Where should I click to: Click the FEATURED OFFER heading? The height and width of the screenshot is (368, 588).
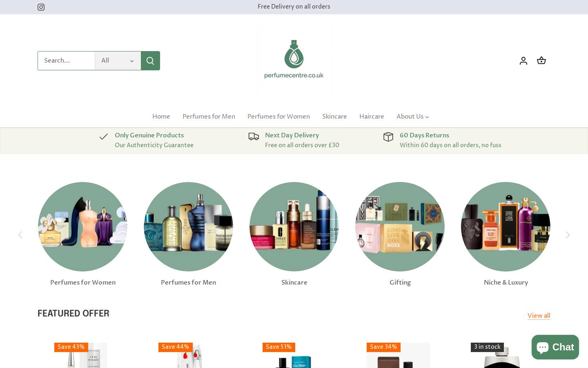(x=73, y=313)
